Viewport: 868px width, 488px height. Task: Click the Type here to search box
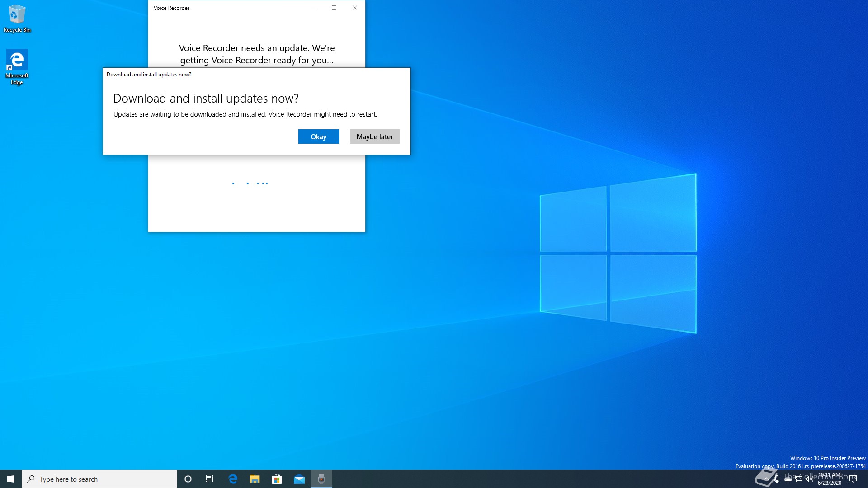pos(99,479)
